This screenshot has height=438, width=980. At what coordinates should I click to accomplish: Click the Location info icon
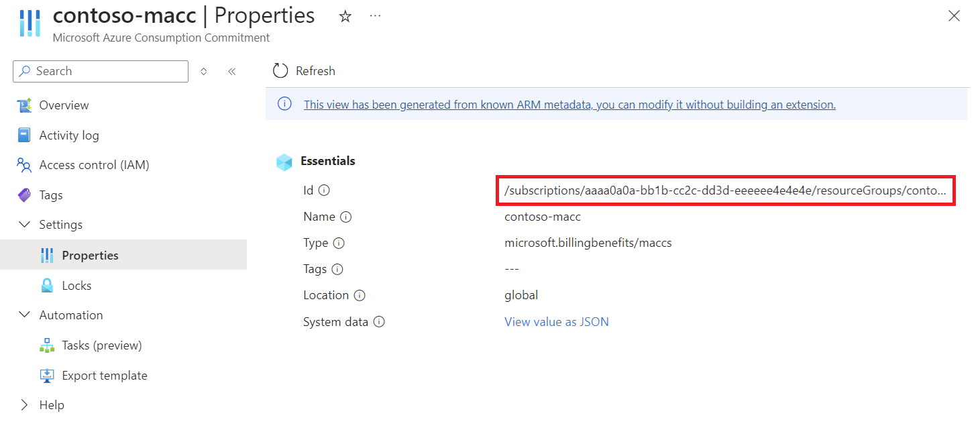360,295
